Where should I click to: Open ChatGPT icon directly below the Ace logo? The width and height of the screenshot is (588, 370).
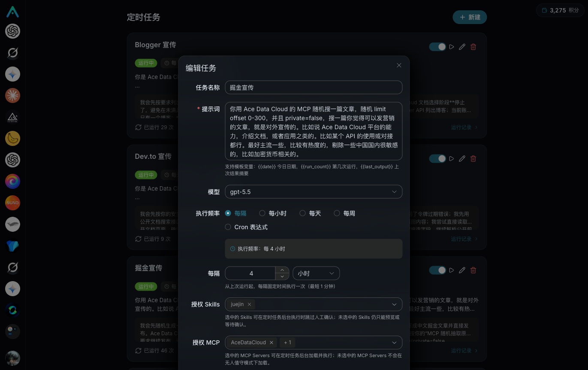(x=12, y=31)
